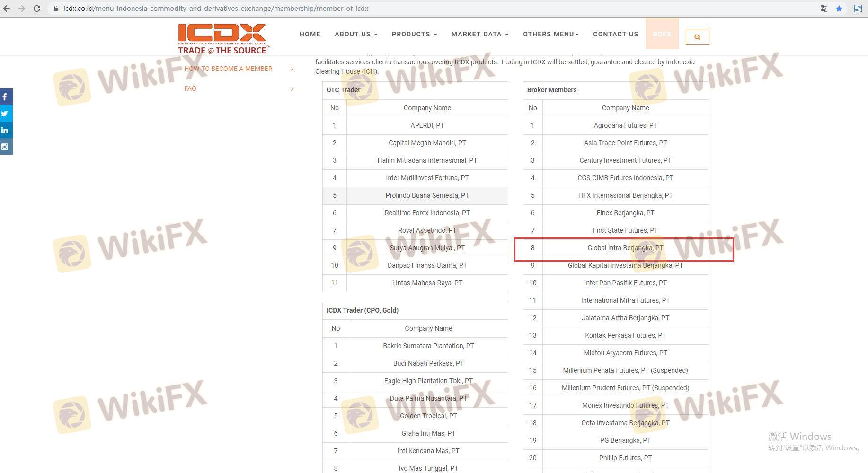The image size is (868, 473).
Task: Click the Twitter sidebar icon
Action: coord(5,114)
